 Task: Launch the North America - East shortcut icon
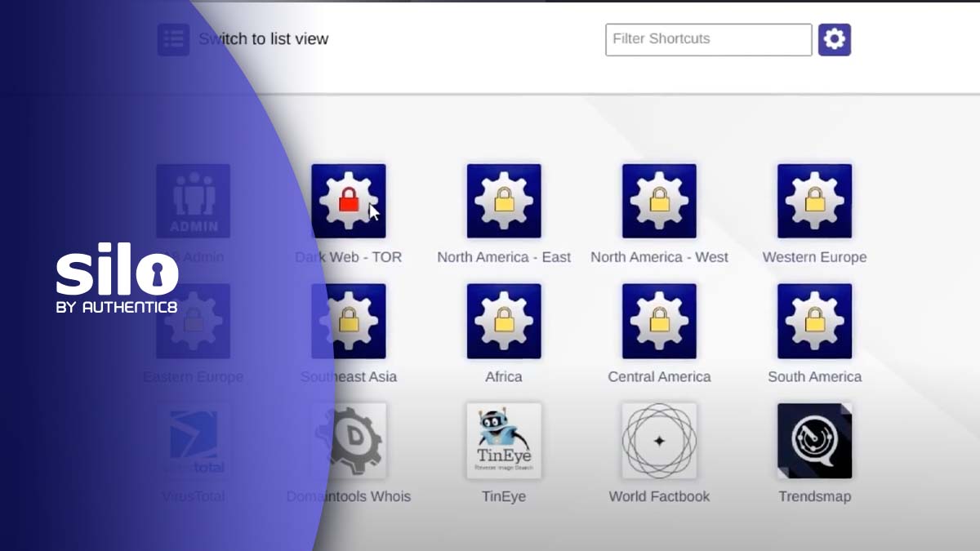504,201
